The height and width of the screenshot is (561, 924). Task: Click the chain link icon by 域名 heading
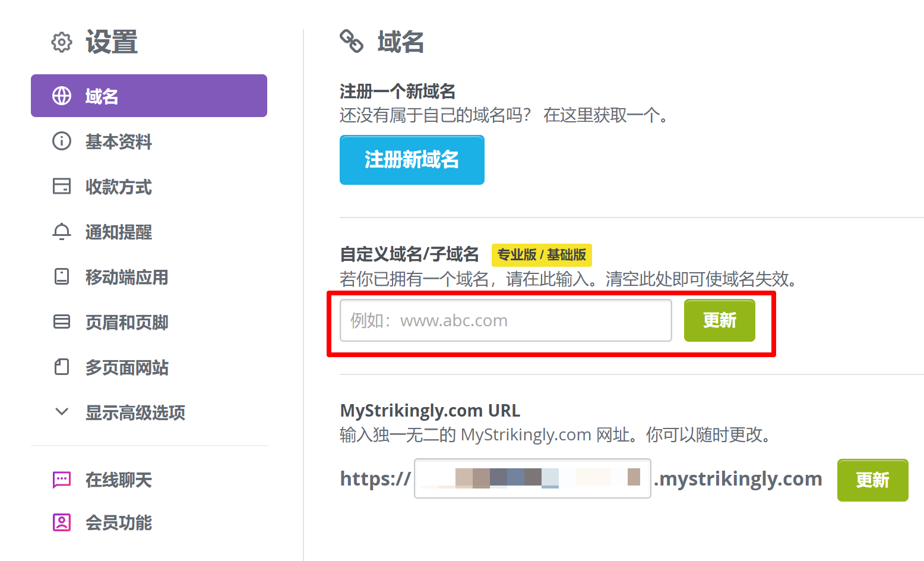click(352, 42)
